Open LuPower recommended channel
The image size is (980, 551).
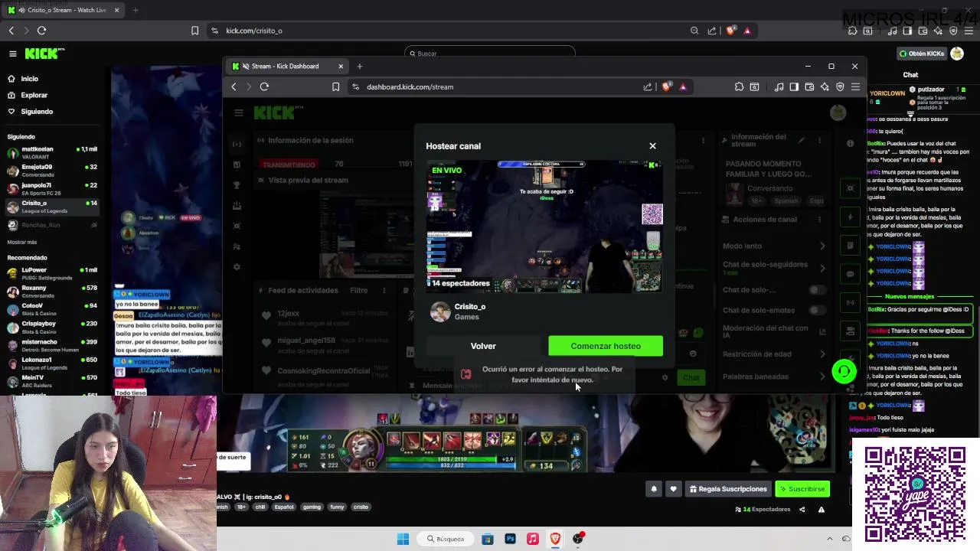click(52, 274)
